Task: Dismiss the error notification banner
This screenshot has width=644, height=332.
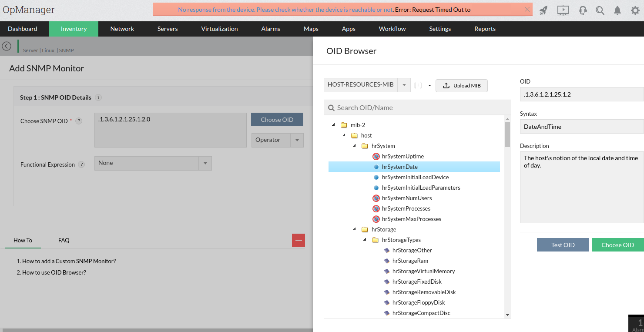Action: [x=527, y=9]
